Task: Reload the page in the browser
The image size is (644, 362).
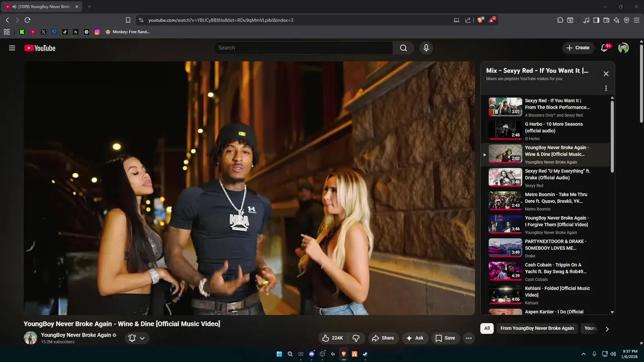Action: pos(27,20)
